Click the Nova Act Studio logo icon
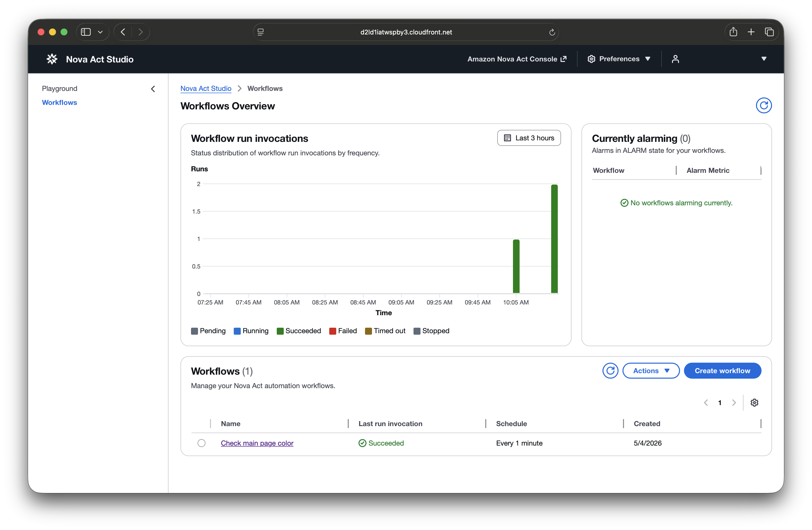This screenshot has width=812, height=530. click(52, 59)
